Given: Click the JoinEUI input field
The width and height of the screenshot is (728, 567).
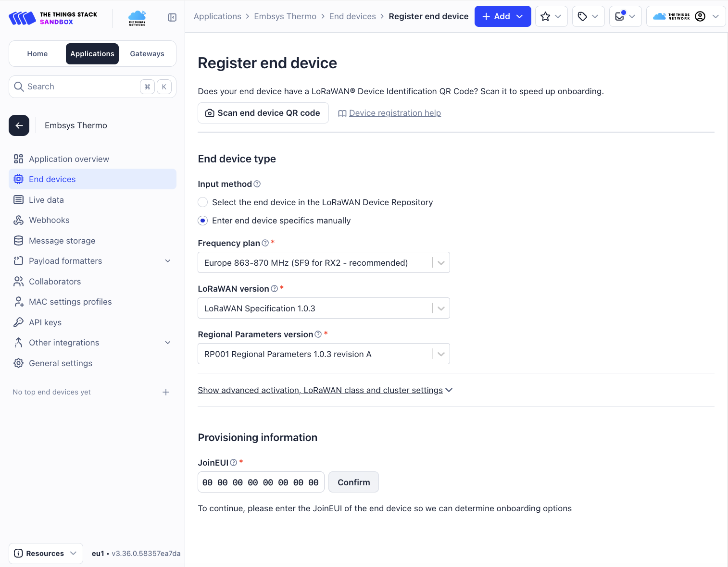Looking at the screenshot, I should click(x=261, y=482).
